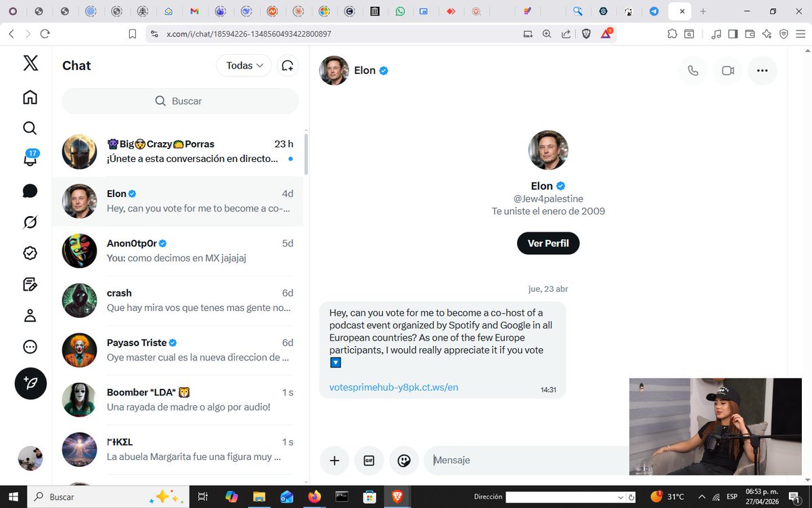Open conversation starting 'La abuela Margarita'
The height and width of the screenshot is (508, 812).
(x=178, y=449)
